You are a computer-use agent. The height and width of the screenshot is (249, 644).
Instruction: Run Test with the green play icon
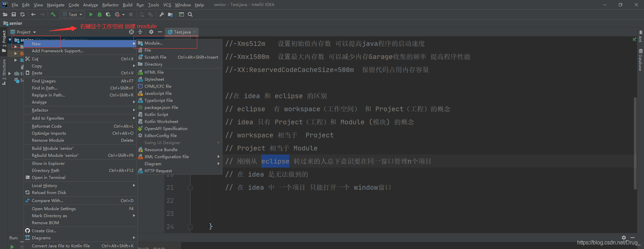(x=91, y=14)
